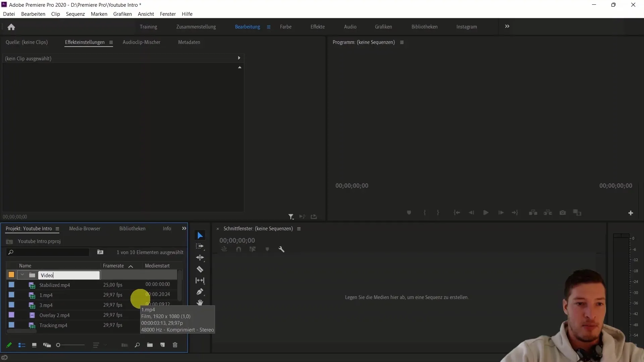Click the Project panel search field
Screen dimensions: 644x362
(x=48, y=252)
